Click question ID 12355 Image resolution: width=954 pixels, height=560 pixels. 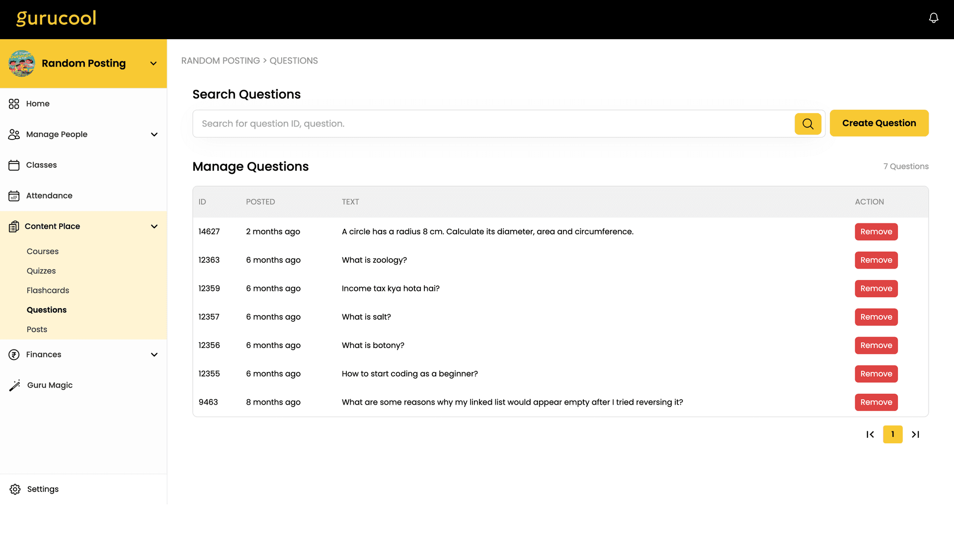(x=209, y=374)
